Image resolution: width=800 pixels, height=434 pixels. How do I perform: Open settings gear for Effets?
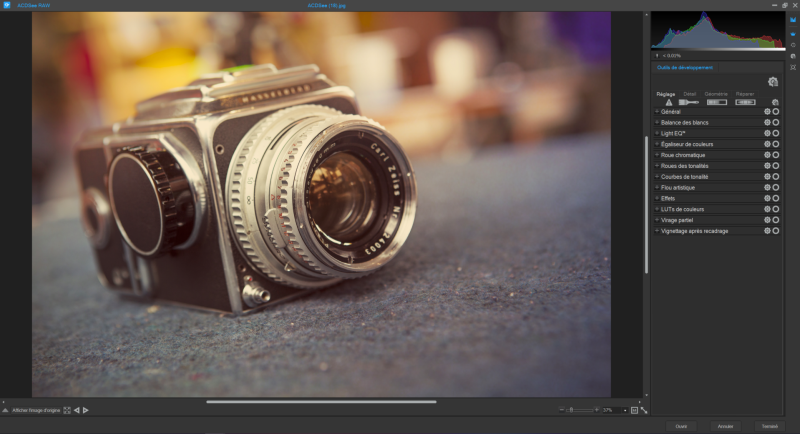tap(767, 198)
